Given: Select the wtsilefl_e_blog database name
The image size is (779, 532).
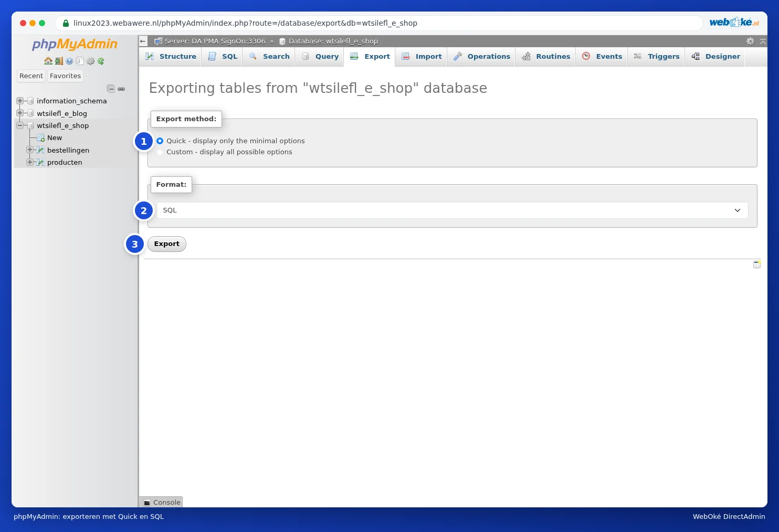Looking at the screenshot, I should (62, 113).
